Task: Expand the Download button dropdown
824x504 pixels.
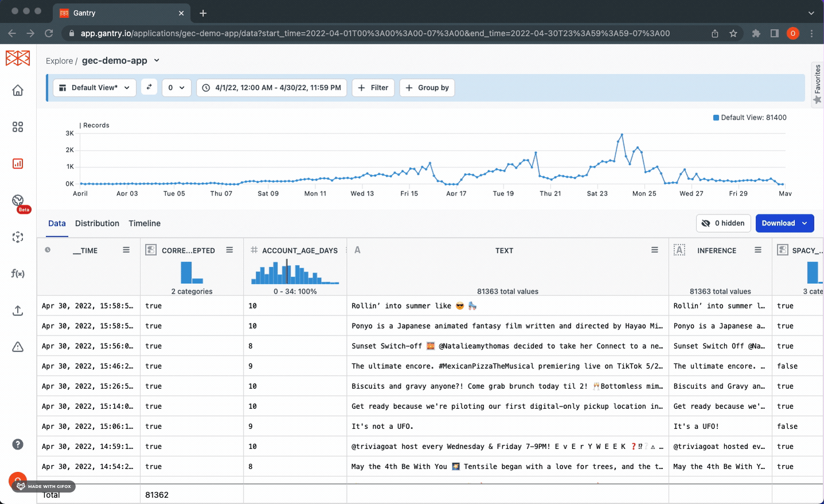Action: point(805,223)
